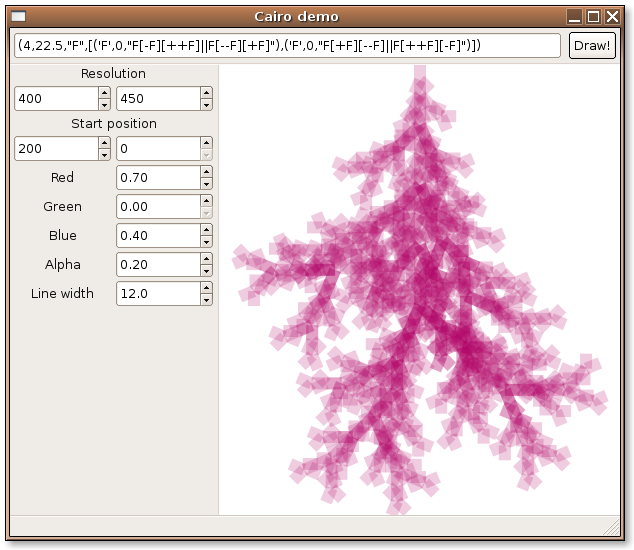Increase start position Y value 0 up arrow
The width and height of the screenshot is (634, 550).
coord(206,143)
